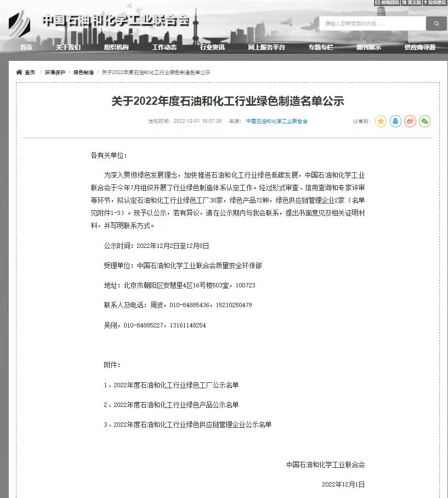Share to QQ空间 using the star icon

(381, 121)
